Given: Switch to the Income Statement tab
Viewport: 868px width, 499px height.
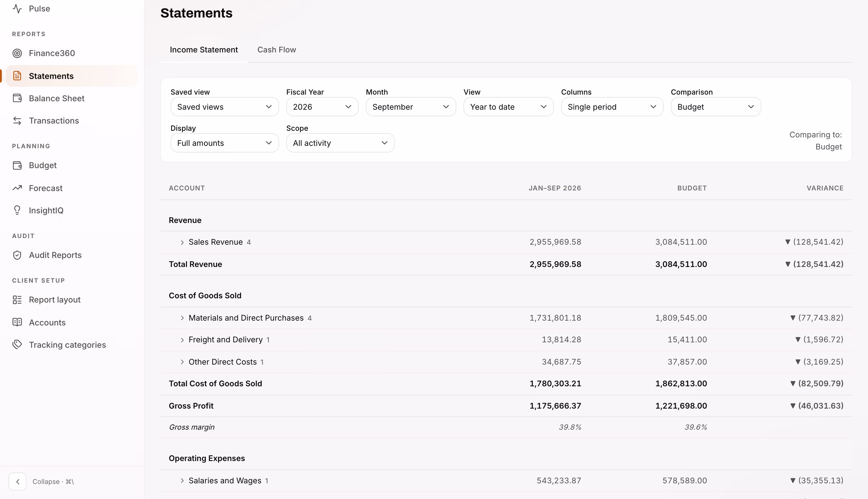Looking at the screenshot, I should coord(204,50).
